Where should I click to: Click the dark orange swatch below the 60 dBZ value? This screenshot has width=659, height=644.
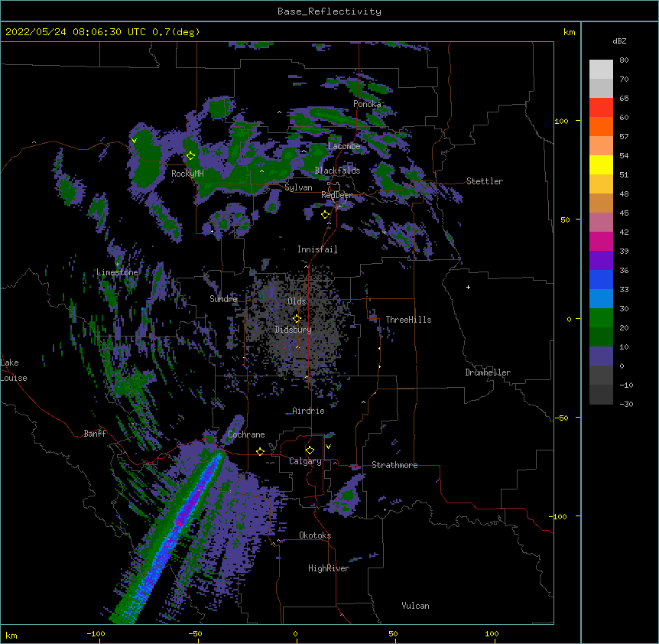601,126
